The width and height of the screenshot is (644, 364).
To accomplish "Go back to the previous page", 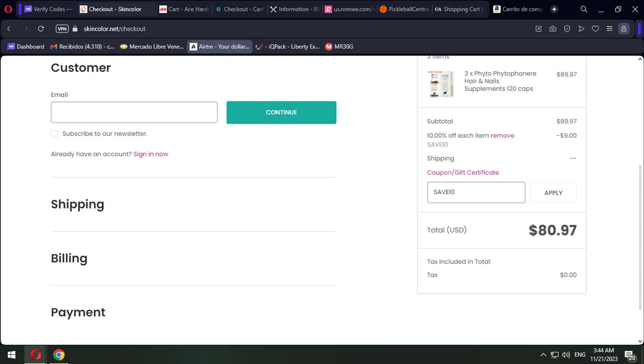I will (9, 29).
